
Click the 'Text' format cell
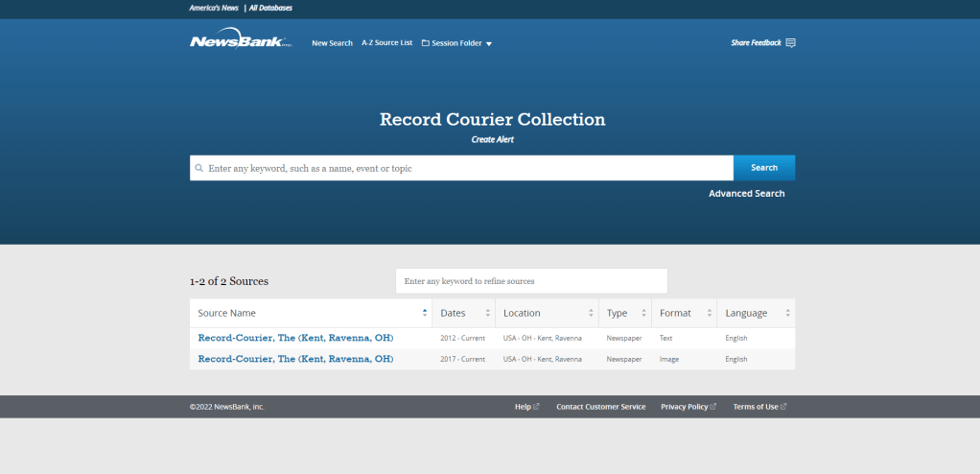click(x=665, y=339)
